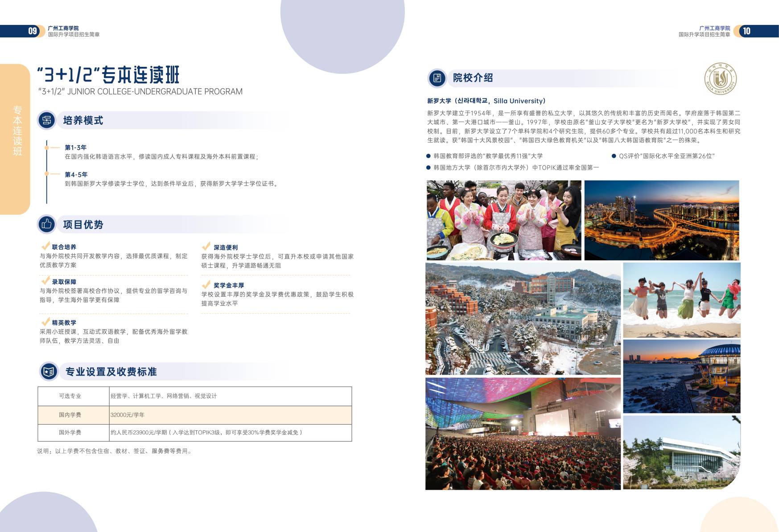Click the bullet about TOPIK通过率全国第一

pos(516,168)
